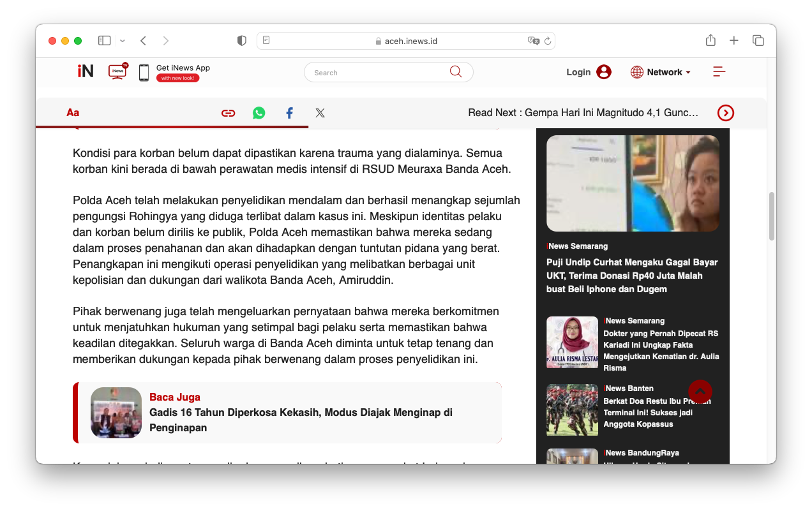Screen dimensions: 812x511
Task: Click the page vertical scrollbar
Action: 772,216
